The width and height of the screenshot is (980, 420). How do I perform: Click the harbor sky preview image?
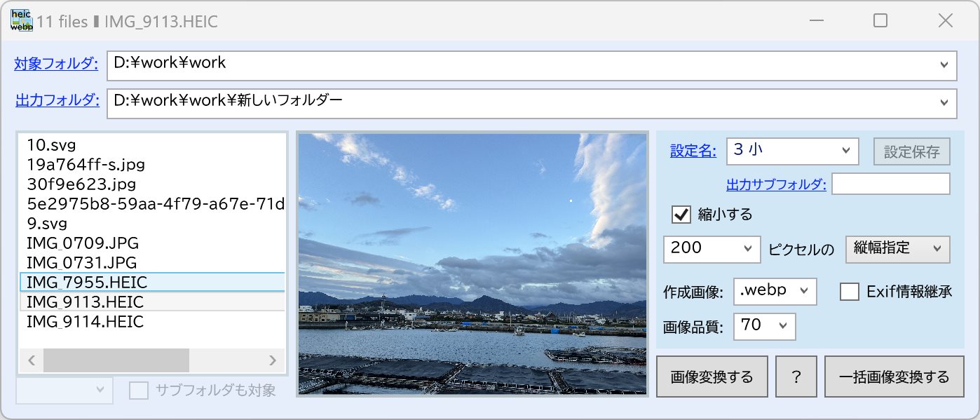point(472,264)
